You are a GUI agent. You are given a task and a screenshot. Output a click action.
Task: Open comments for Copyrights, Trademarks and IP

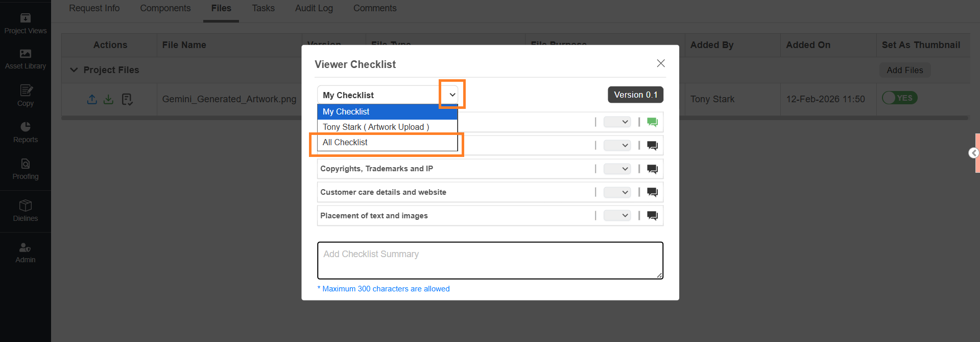pyautogui.click(x=652, y=169)
